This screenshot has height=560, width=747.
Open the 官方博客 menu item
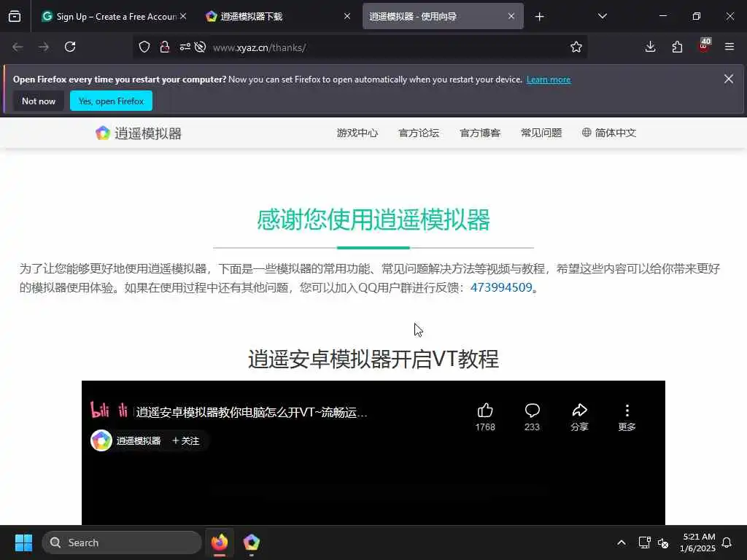[x=480, y=133]
